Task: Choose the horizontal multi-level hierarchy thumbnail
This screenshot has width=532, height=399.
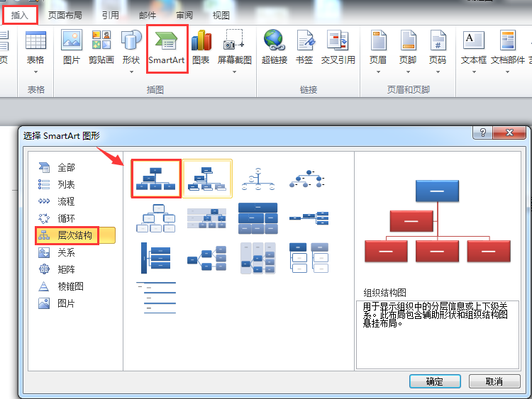Action: pyautogui.click(x=156, y=258)
